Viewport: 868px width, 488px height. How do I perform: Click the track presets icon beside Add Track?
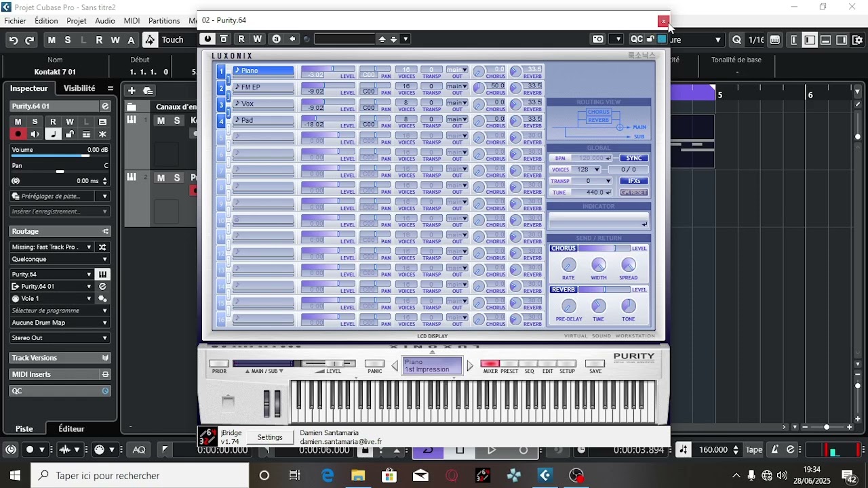click(x=148, y=90)
